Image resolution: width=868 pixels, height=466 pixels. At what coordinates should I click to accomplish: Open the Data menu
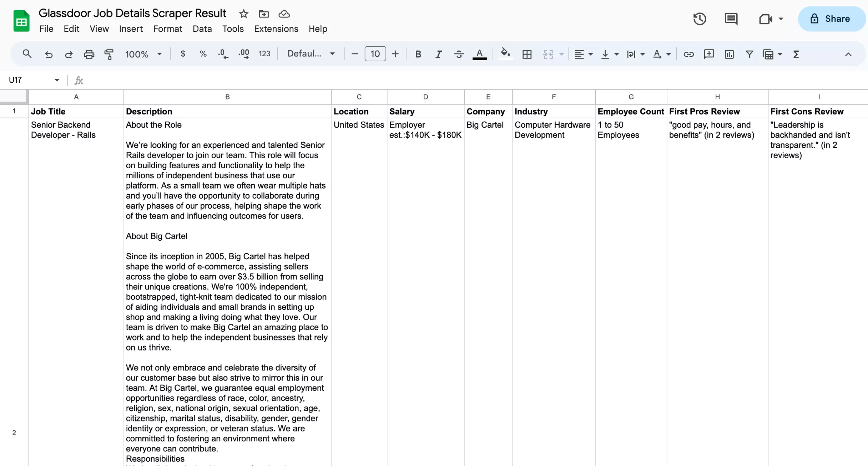pos(202,29)
